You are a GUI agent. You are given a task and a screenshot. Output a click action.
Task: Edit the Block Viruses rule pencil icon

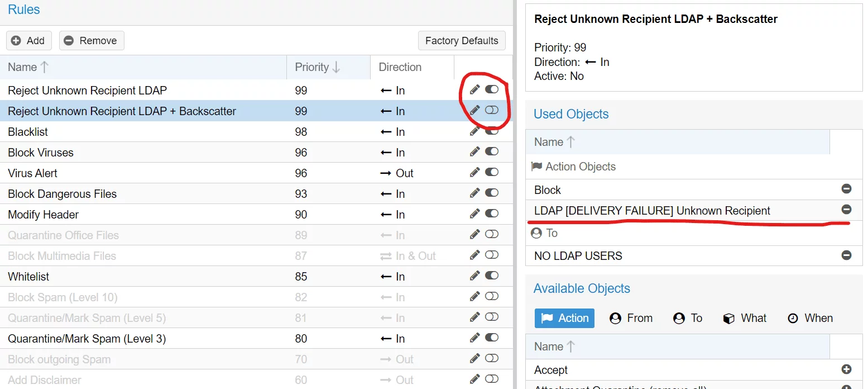click(474, 152)
